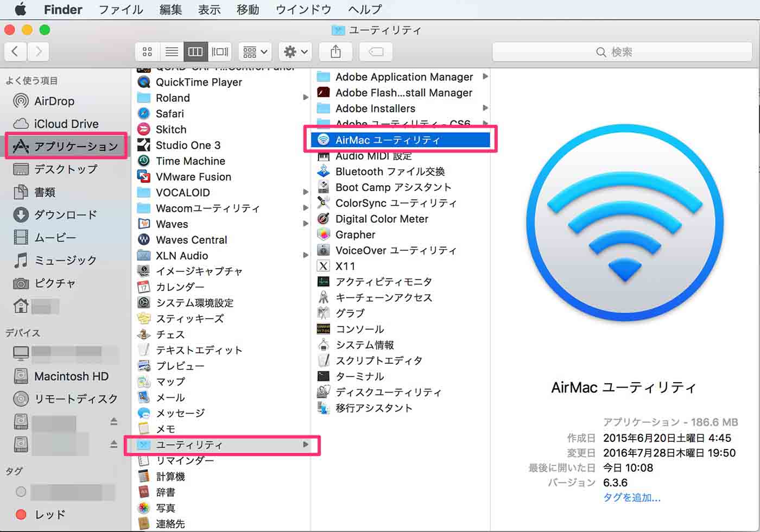The width and height of the screenshot is (760, 532).
Task: Select the Safari compass icon
Action: coord(144,113)
